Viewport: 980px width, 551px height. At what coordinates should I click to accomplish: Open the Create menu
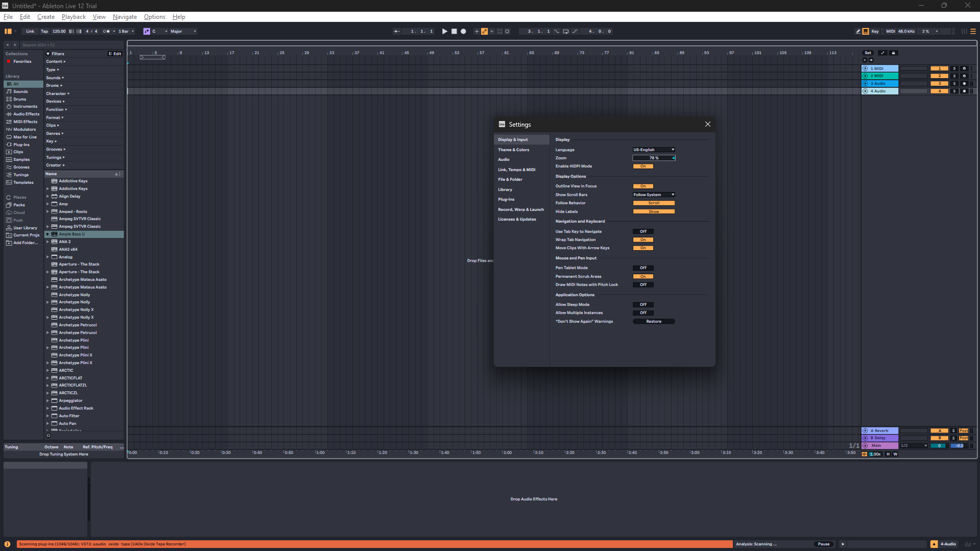point(46,17)
